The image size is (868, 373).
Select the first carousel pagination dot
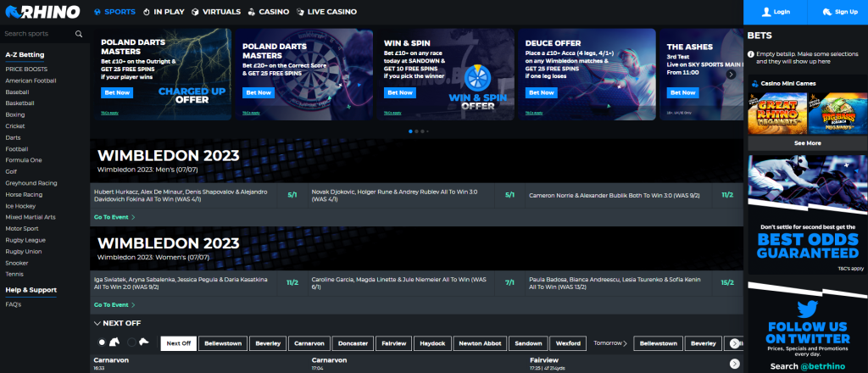410,131
